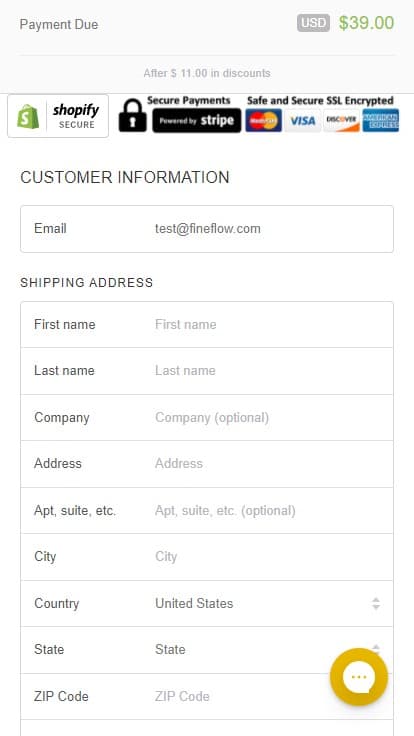Click the Visa card logo
This screenshot has height=736, width=414.
[303, 121]
